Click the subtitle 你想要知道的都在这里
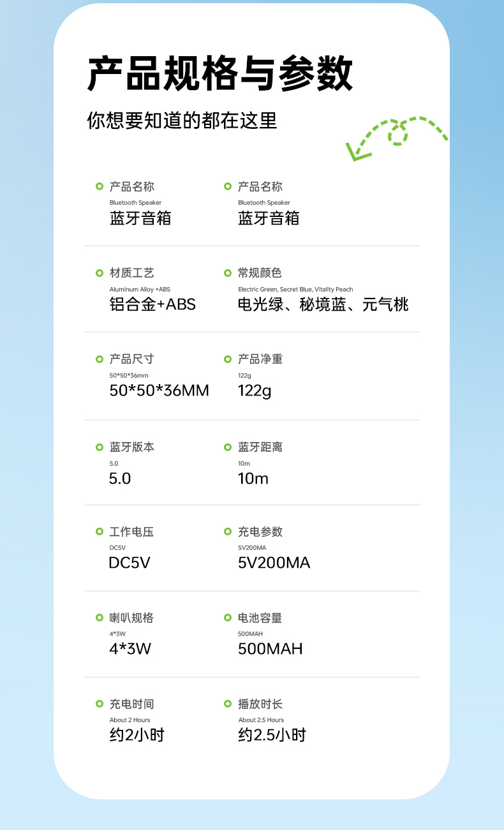The height and width of the screenshot is (830, 504). coord(182,121)
